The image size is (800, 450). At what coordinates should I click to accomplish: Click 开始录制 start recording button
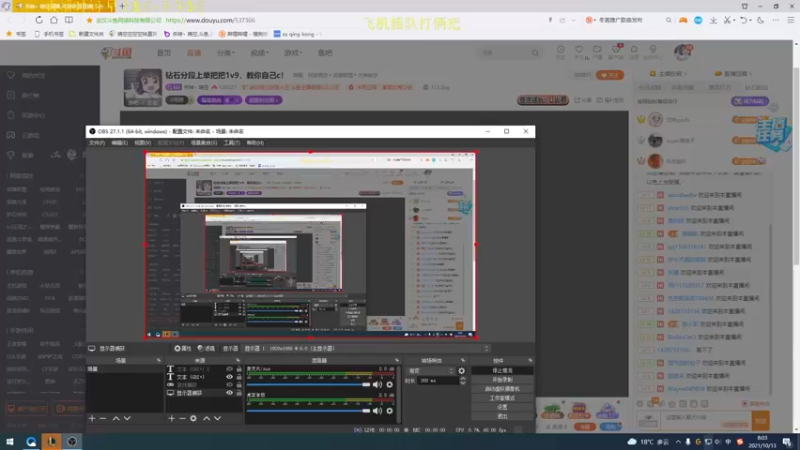[x=502, y=380]
